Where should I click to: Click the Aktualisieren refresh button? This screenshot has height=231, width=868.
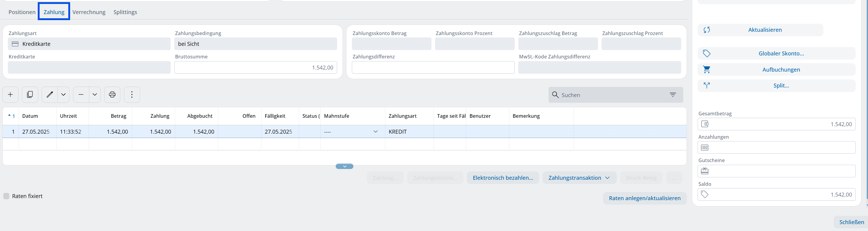tap(760, 30)
